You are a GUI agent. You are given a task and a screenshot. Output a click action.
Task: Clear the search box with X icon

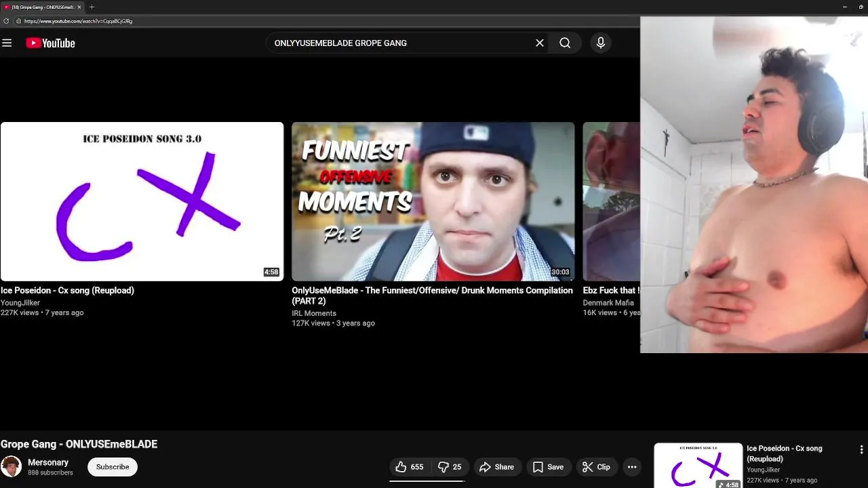[x=540, y=43]
